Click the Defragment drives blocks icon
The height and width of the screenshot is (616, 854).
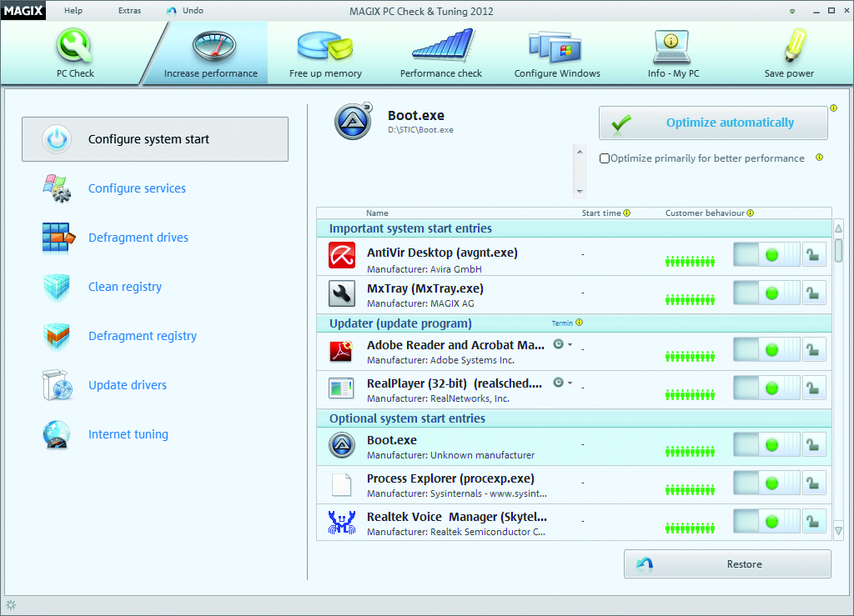[x=58, y=238]
